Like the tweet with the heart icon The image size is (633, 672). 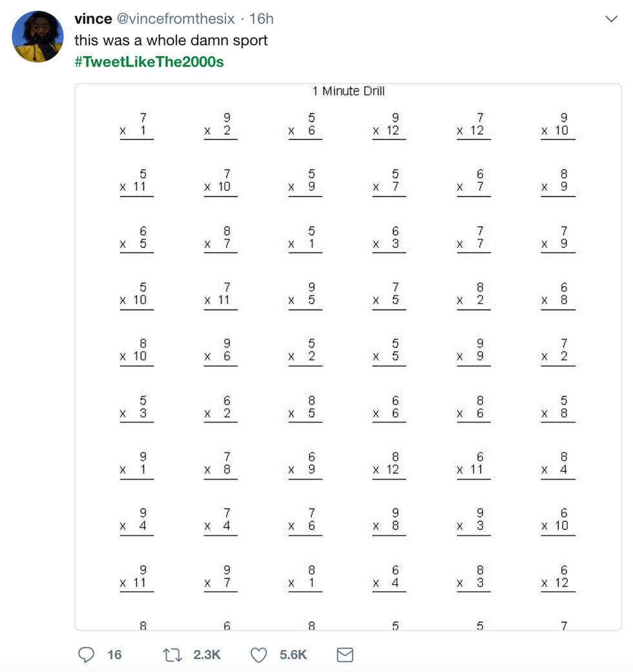pos(258,655)
